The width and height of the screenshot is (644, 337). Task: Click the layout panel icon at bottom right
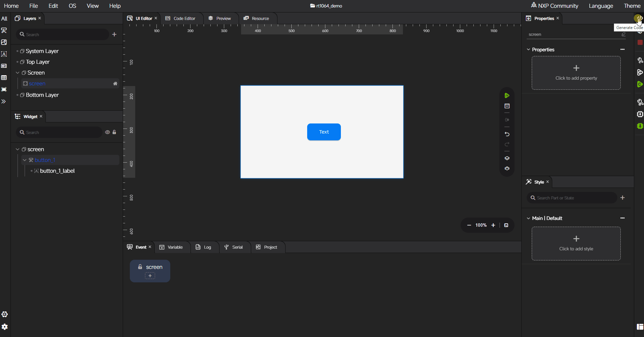click(640, 327)
